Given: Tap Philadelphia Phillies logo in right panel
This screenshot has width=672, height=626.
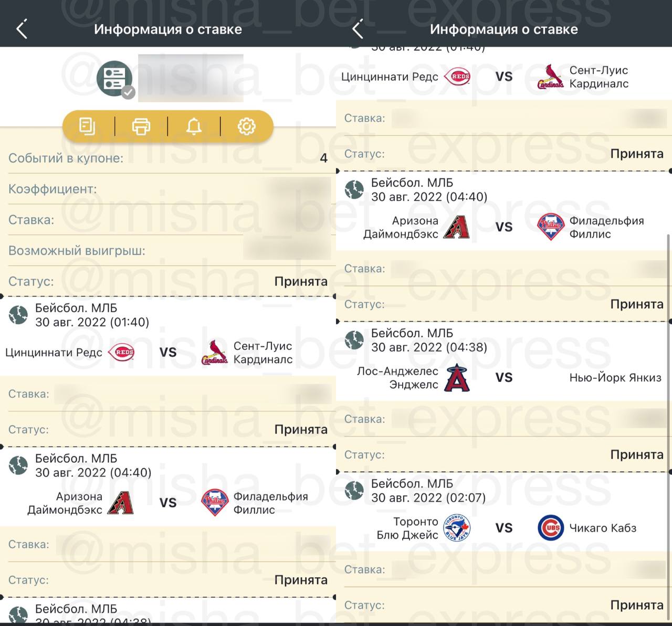Looking at the screenshot, I should (x=551, y=227).
